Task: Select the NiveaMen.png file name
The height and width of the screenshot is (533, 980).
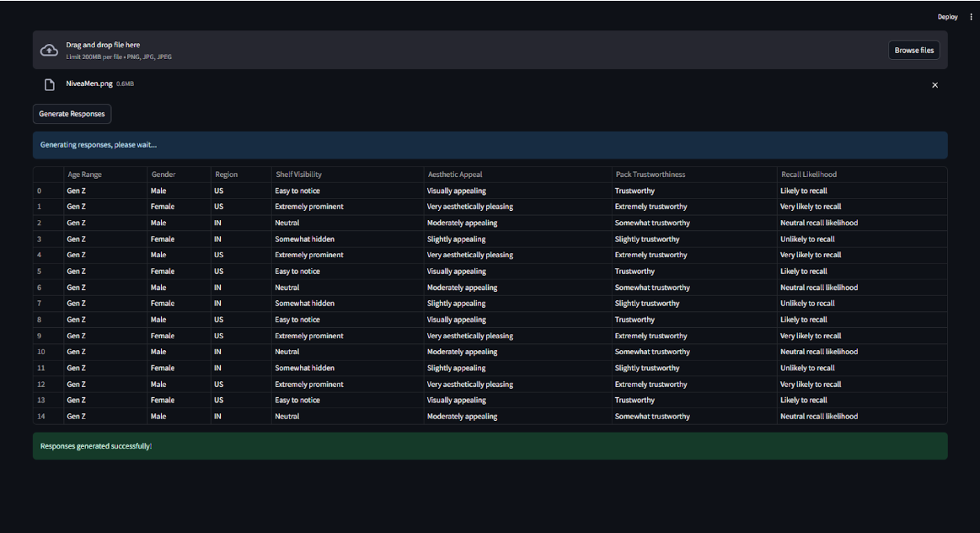Action: pyautogui.click(x=89, y=83)
